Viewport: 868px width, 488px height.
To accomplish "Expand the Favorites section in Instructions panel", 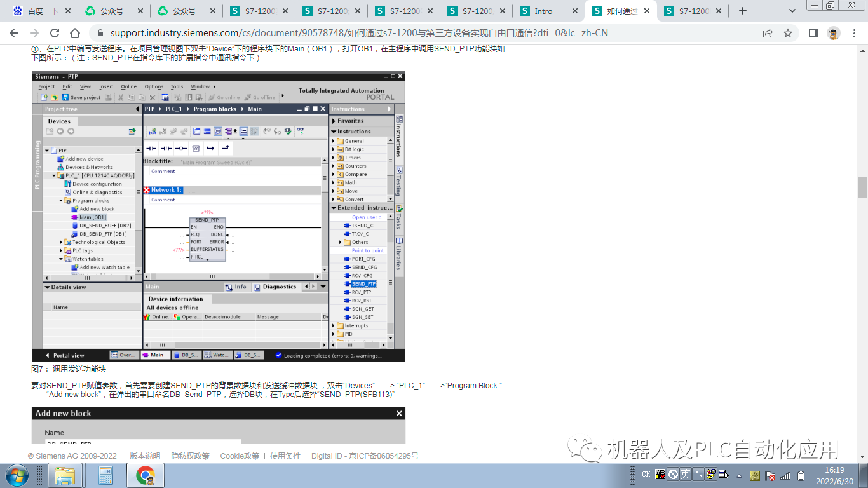I will point(334,121).
